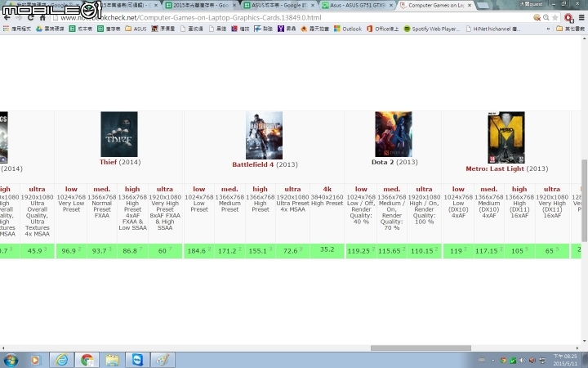Click the vertical scrollbar thumb
Screen dimensions: 588x368
click(584, 200)
